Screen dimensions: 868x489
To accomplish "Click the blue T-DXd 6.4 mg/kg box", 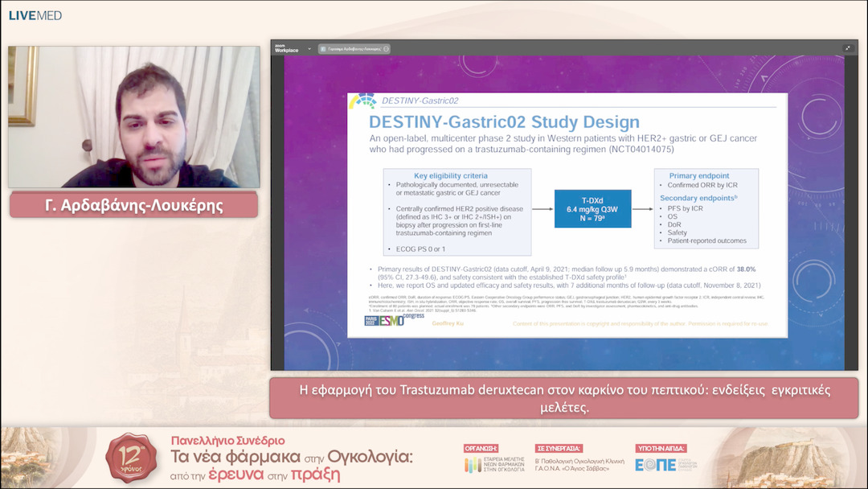I will click(592, 209).
